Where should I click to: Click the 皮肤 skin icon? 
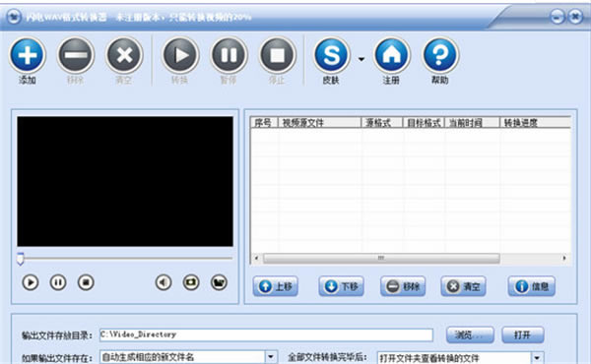click(331, 55)
